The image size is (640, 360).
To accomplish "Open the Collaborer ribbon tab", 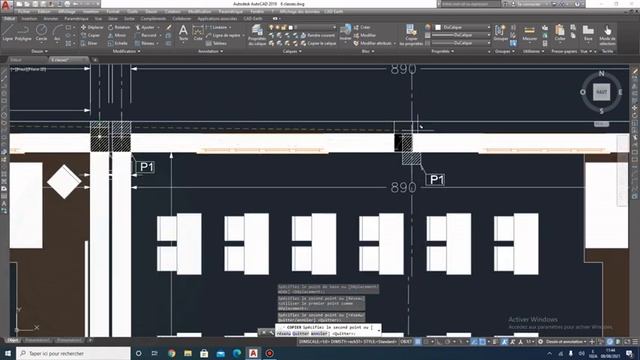I will [x=181, y=19].
